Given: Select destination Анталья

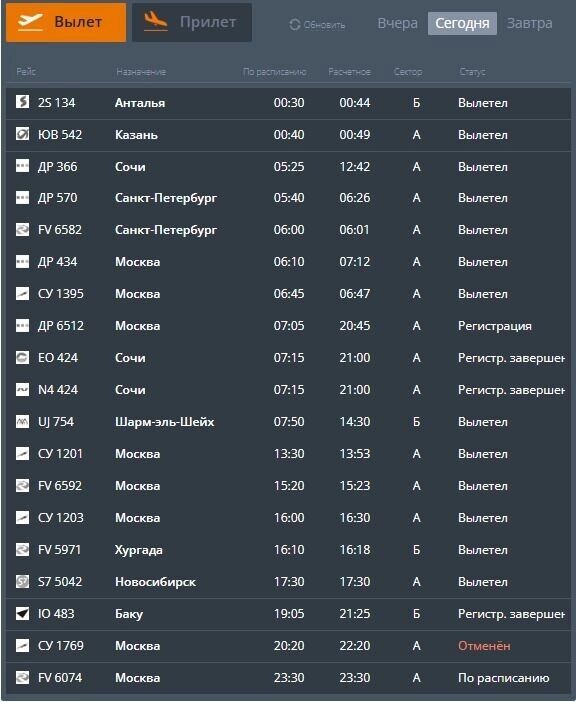Looking at the screenshot, I should coord(140,103).
